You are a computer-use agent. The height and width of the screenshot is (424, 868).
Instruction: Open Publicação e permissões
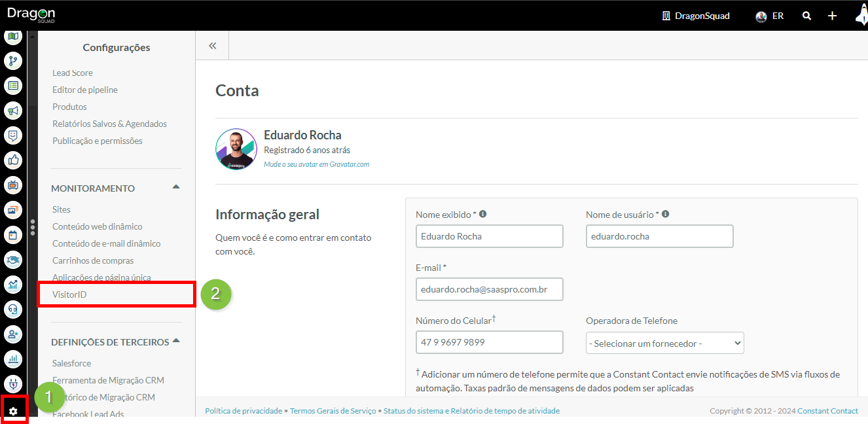point(97,141)
